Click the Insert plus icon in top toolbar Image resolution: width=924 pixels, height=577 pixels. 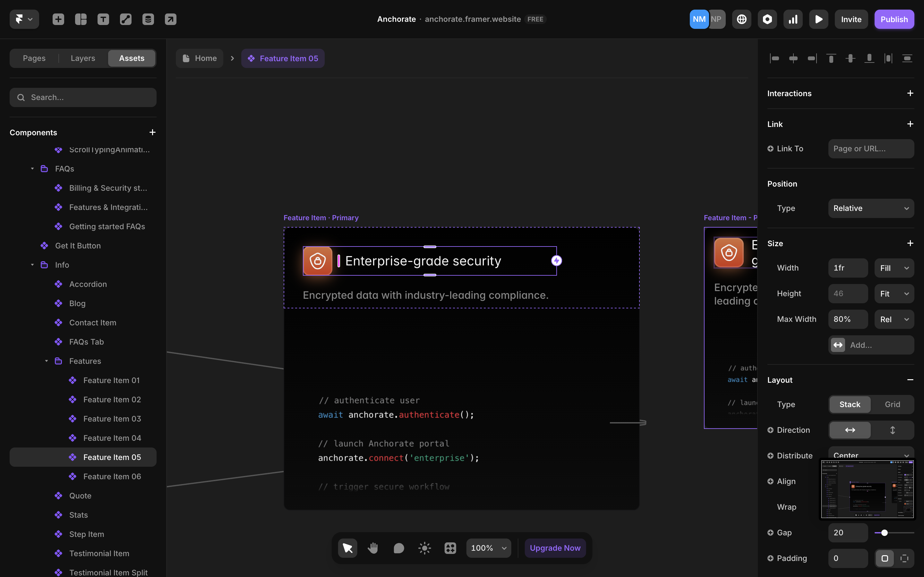[58, 19]
